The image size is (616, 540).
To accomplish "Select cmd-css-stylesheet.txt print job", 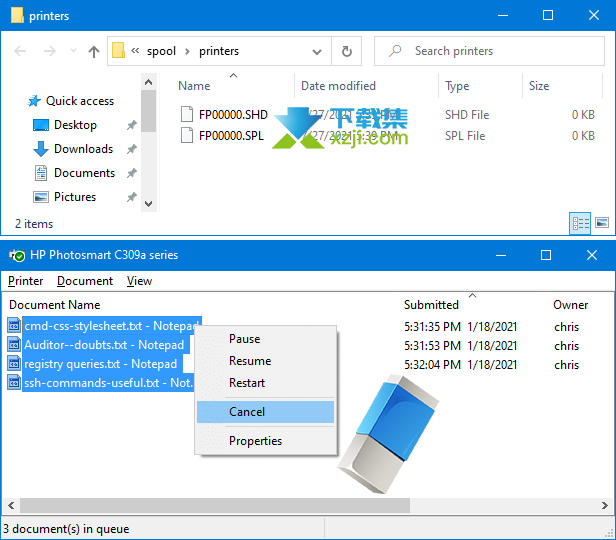I will [112, 326].
